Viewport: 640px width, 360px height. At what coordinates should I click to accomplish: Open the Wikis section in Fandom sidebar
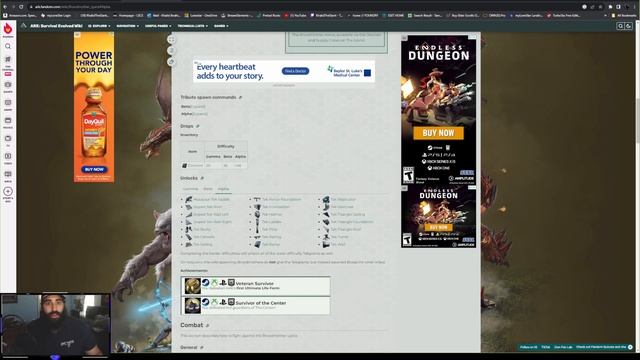(8, 176)
